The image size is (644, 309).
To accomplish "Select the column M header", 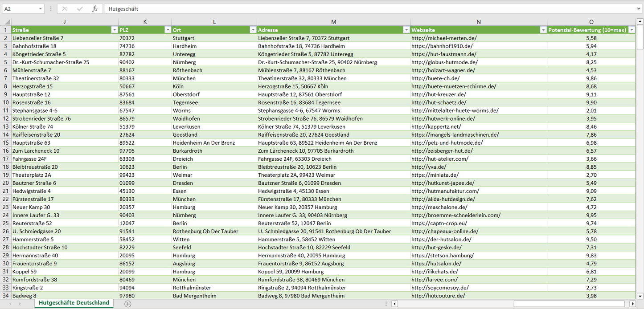I will [333, 22].
